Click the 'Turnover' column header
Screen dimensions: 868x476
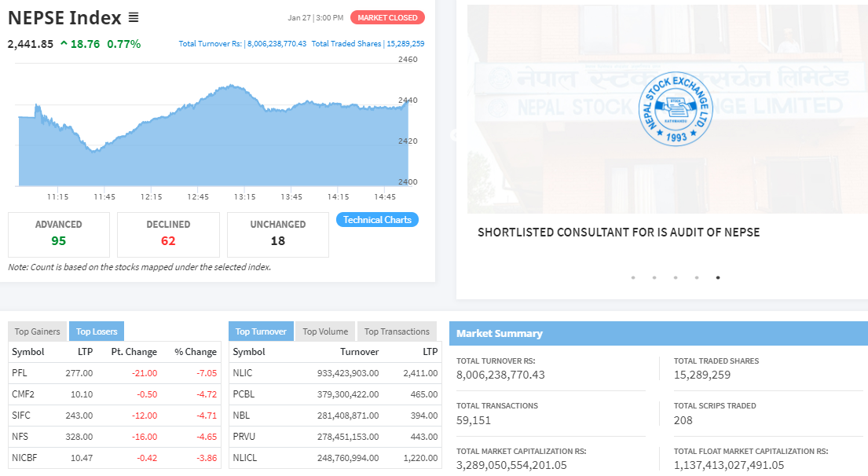coord(359,352)
